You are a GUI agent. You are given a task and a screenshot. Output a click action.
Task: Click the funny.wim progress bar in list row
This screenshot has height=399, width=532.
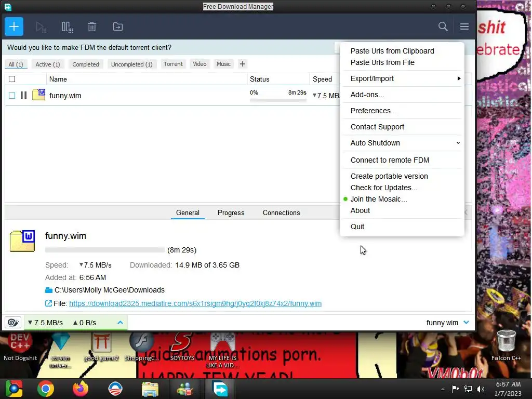pyautogui.click(x=278, y=100)
